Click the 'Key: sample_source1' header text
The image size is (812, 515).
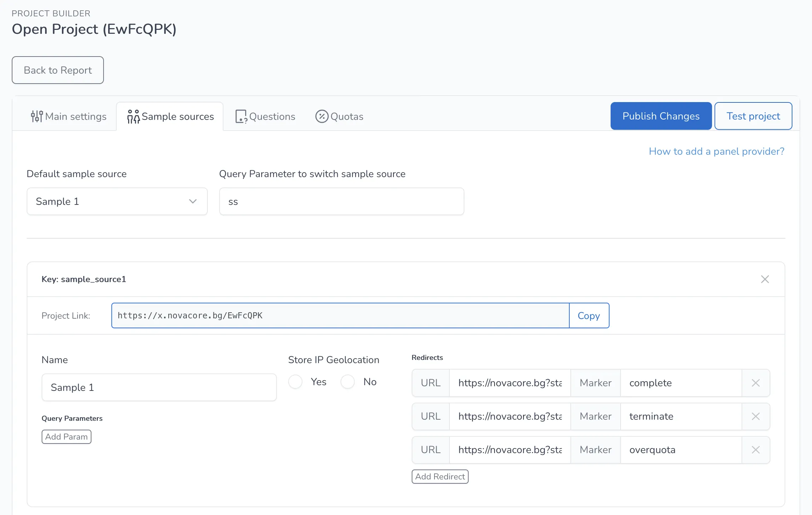click(x=84, y=279)
